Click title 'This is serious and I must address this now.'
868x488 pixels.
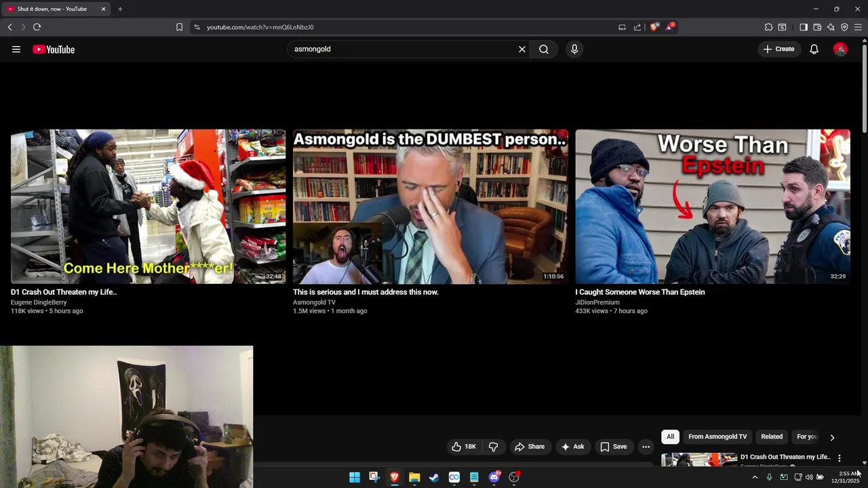[x=366, y=292]
